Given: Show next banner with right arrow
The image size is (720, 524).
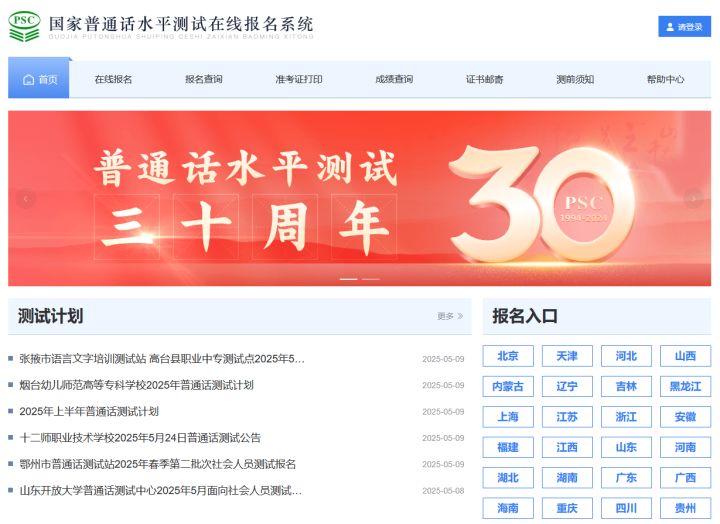Looking at the screenshot, I should 693,199.
